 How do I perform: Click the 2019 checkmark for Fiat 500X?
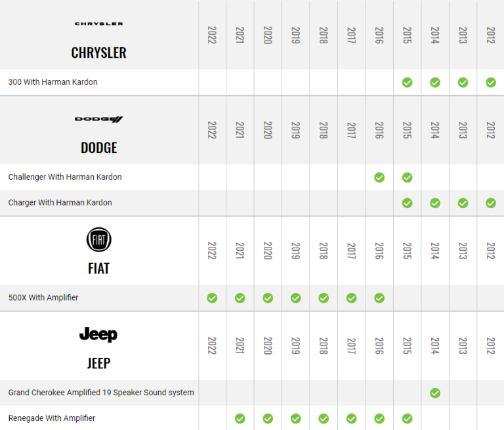click(x=296, y=298)
